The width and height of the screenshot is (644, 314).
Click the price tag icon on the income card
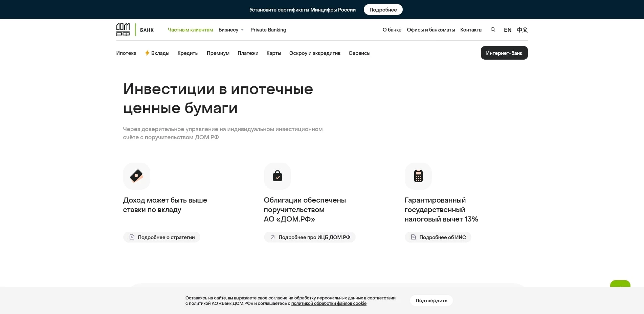point(136,176)
